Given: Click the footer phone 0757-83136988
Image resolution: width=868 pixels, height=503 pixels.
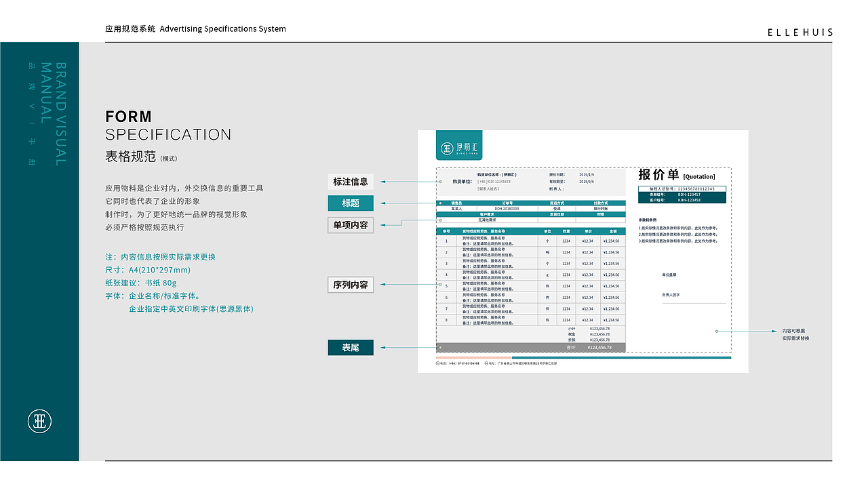Looking at the screenshot, I should tap(469, 363).
